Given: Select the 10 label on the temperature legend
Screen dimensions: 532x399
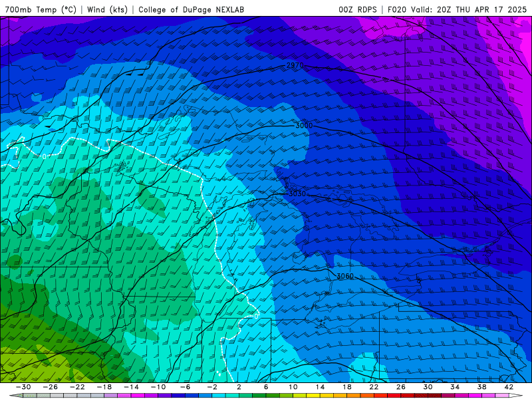Looking at the screenshot, I should point(293,387).
